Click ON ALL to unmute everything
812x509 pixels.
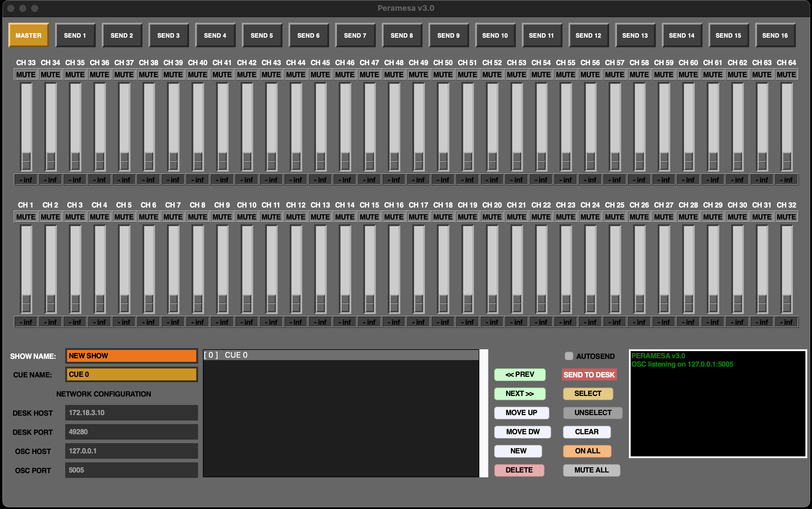click(x=587, y=451)
